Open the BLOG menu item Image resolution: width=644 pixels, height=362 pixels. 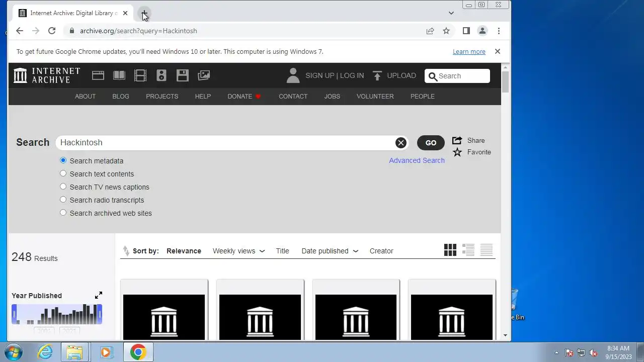(x=121, y=97)
